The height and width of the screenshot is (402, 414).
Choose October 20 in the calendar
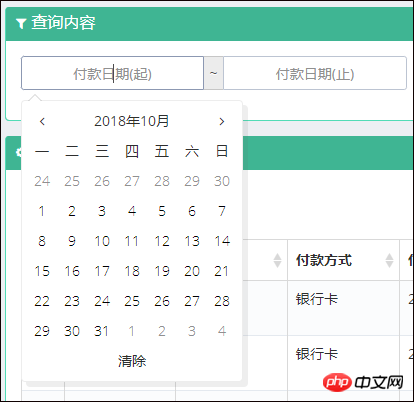pyautogui.click(x=192, y=271)
